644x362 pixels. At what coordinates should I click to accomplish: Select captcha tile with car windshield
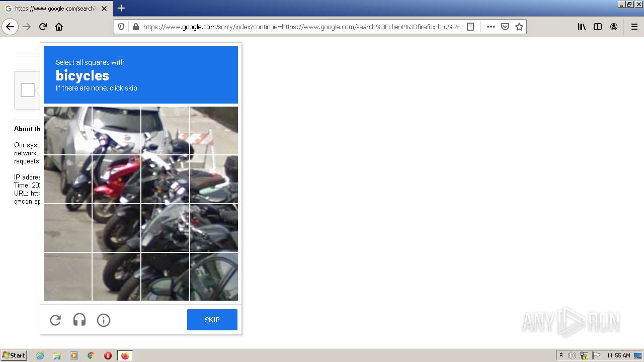pyautogui.click(x=116, y=130)
